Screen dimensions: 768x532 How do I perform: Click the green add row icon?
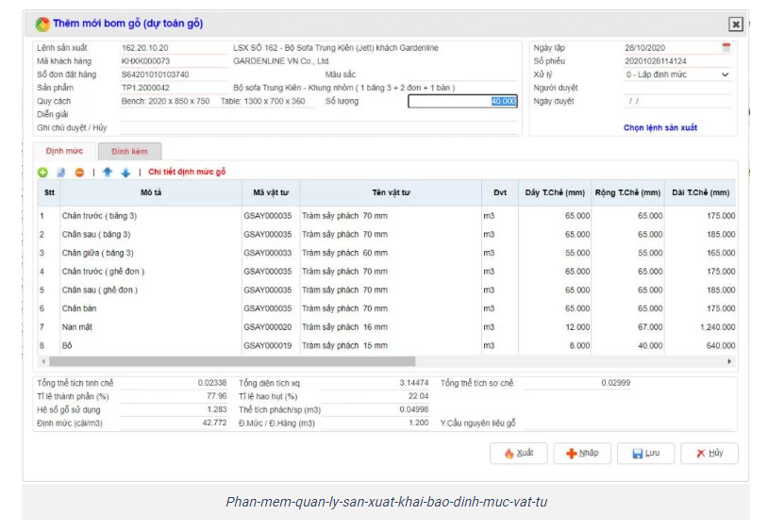click(x=42, y=173)
